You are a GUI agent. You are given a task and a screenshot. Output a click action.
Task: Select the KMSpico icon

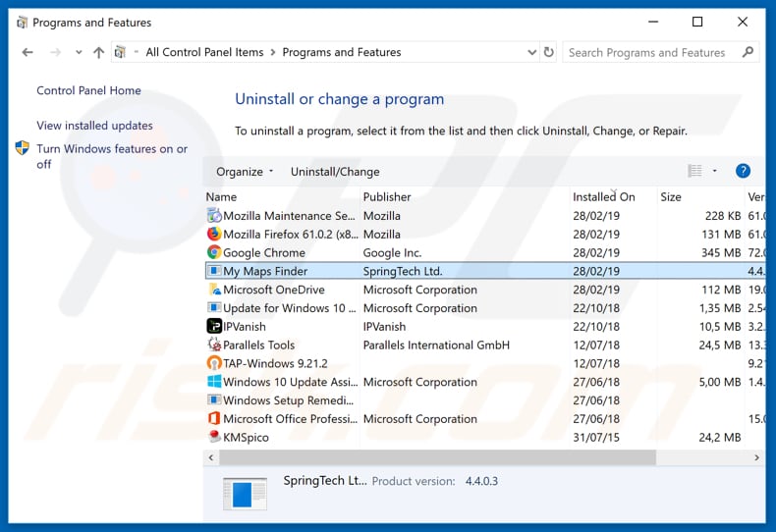pos(214,437)
